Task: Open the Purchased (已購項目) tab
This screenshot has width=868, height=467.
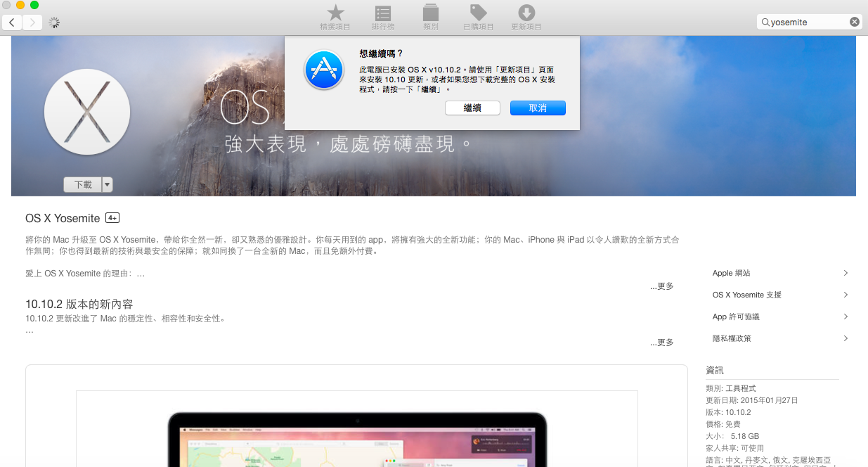Action: click(478, 18)
